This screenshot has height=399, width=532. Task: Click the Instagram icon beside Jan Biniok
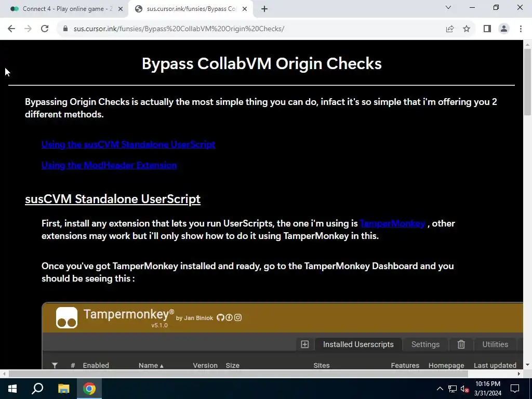[x=238, y=317]
